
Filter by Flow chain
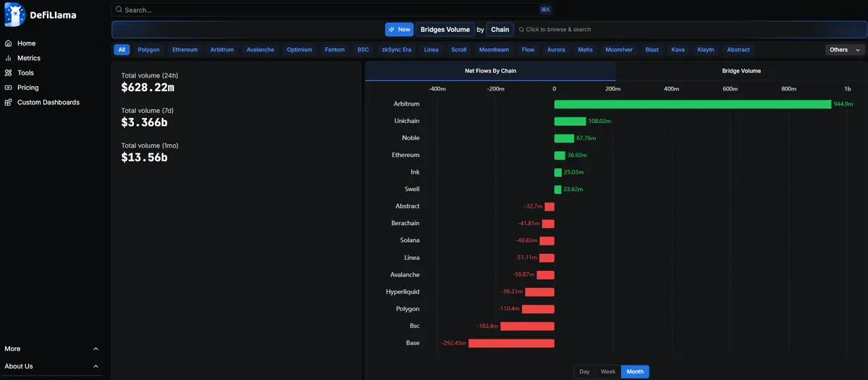point(528,50)
